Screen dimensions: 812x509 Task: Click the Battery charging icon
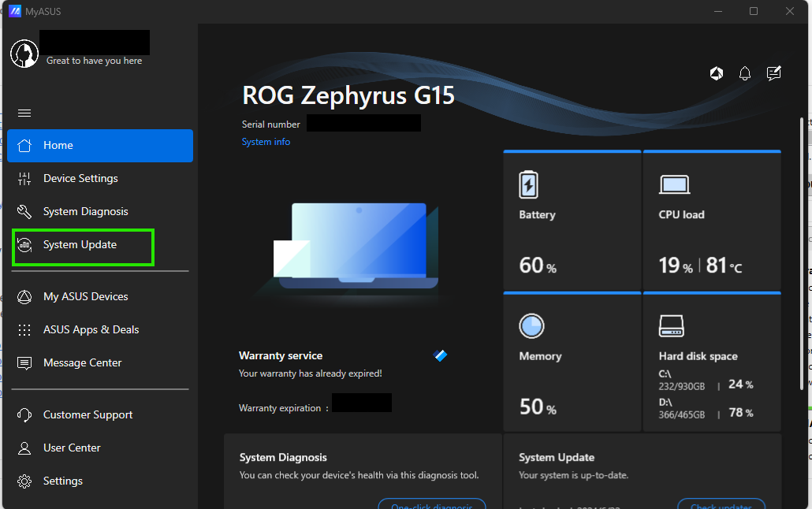point(529,184)
